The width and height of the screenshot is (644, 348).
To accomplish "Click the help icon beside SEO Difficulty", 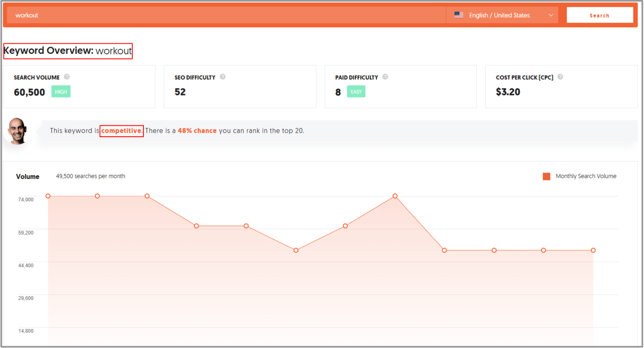I will tap(223, 77).
